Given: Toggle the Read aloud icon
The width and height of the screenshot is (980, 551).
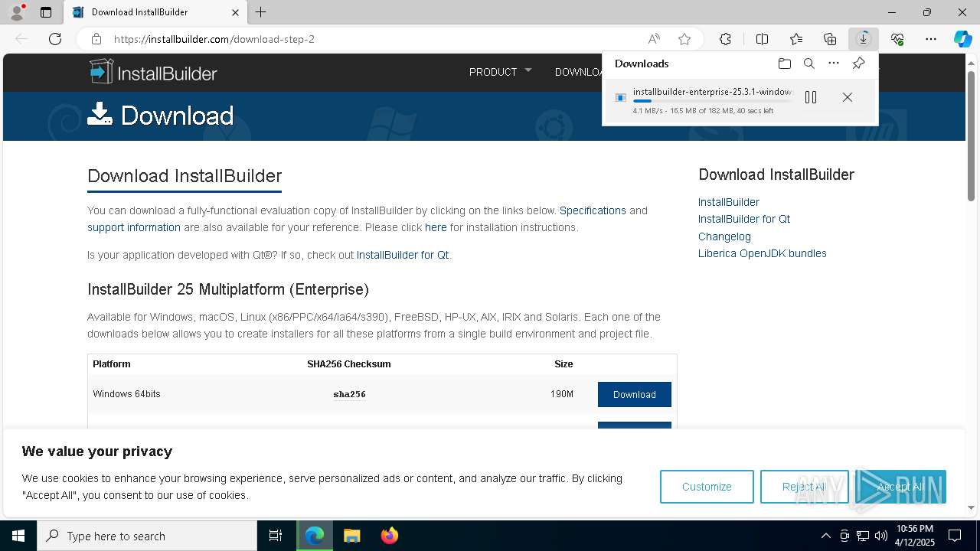Looking at the screenshot, I should [654, 39].
